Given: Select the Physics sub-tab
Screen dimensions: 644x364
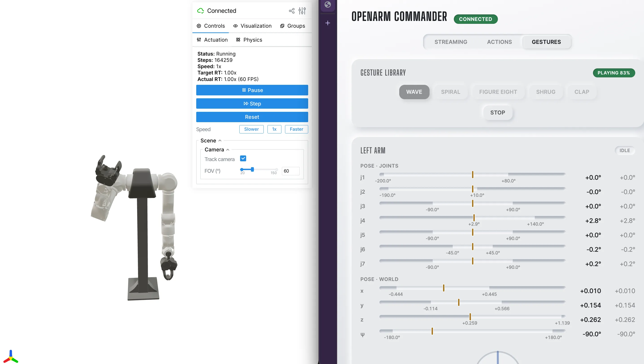Looking at the screenshot, I should (x=249, y=40).
